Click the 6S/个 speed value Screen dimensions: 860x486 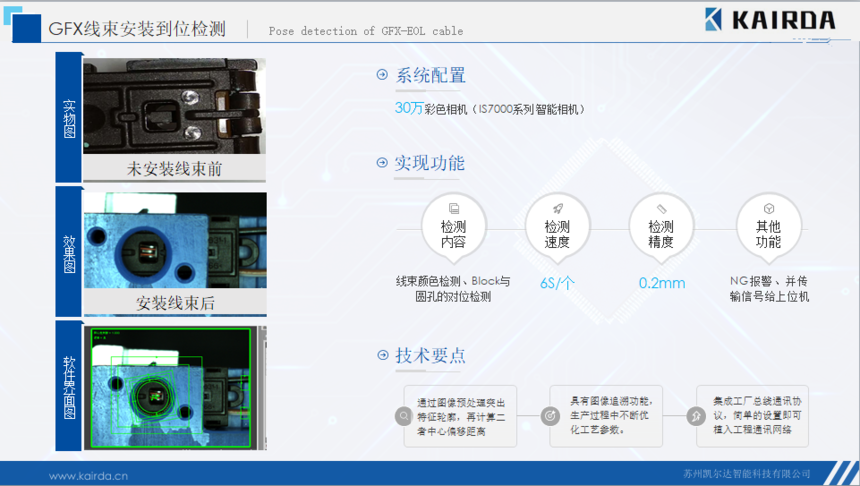[x=557, y=283]
